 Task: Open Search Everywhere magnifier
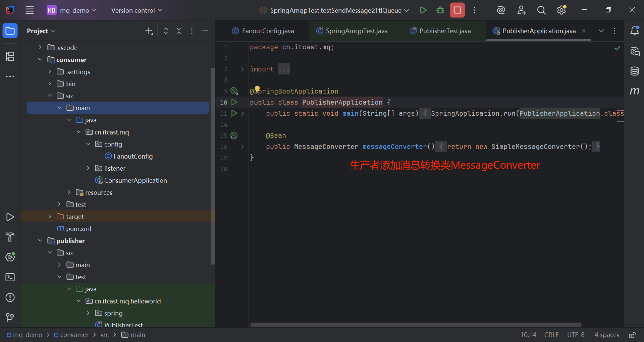pyautogui.click(x=541, y=10)
